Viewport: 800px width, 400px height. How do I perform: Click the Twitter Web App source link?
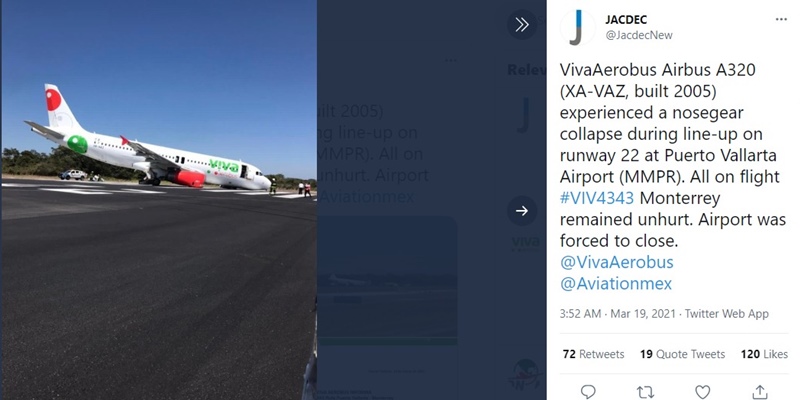pos(727,314)
